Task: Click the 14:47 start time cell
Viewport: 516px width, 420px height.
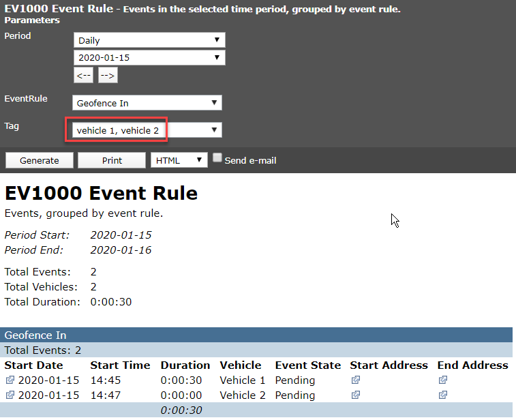Action: (105, 395)
